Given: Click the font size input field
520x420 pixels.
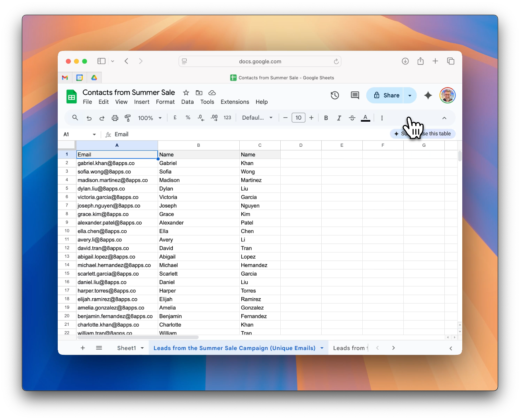Looking at the screenshot, I should [298, 118].
